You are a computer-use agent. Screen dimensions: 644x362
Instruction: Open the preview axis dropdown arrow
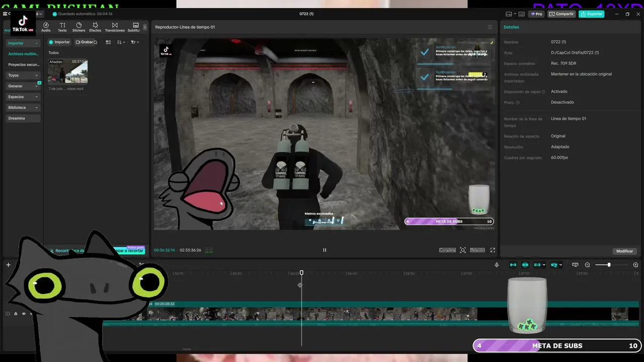coord(560,265)
